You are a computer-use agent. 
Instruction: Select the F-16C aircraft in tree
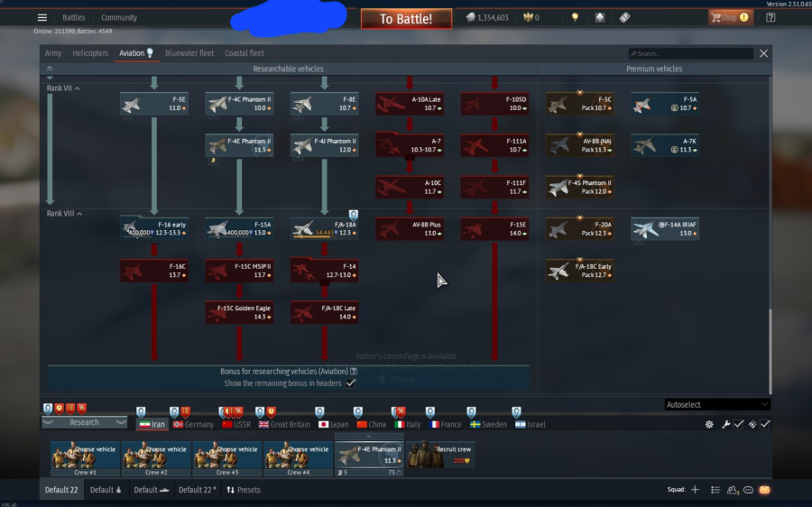(154, 271)
